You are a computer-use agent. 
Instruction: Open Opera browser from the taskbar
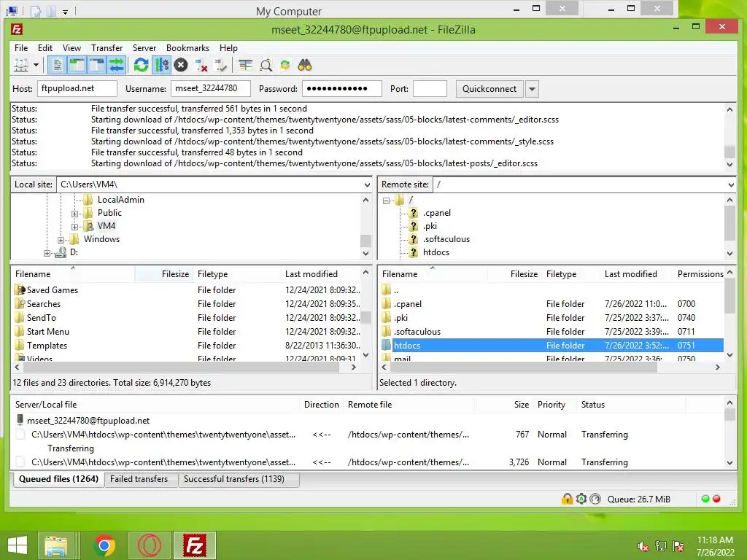click(x=149, y=545)
